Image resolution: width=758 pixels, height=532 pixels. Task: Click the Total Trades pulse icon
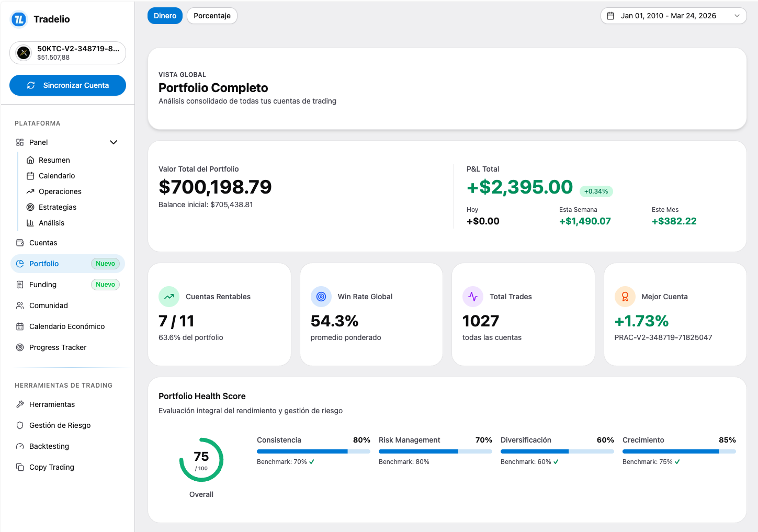473,297
